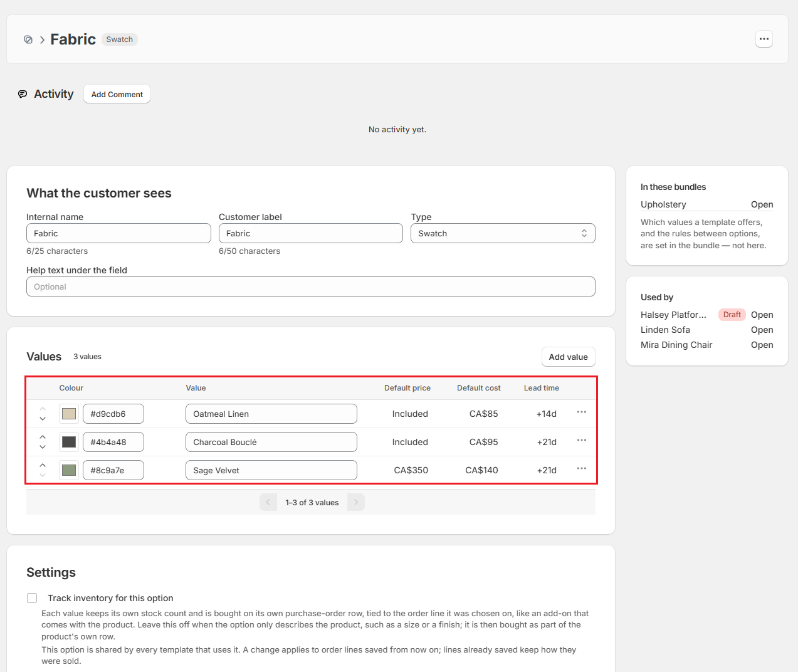This screenshot has width=798, height=672.
Task: Enable Track inventory for this option
Action: pyautogui.click(x=32, y=598)
